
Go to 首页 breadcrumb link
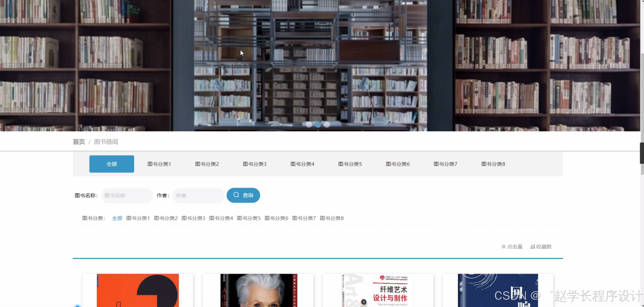(79, 142)
